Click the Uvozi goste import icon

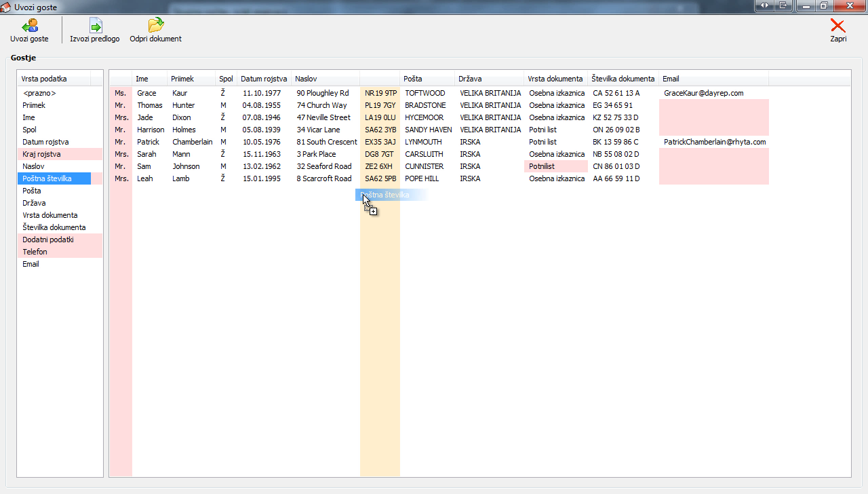point(29,26)
